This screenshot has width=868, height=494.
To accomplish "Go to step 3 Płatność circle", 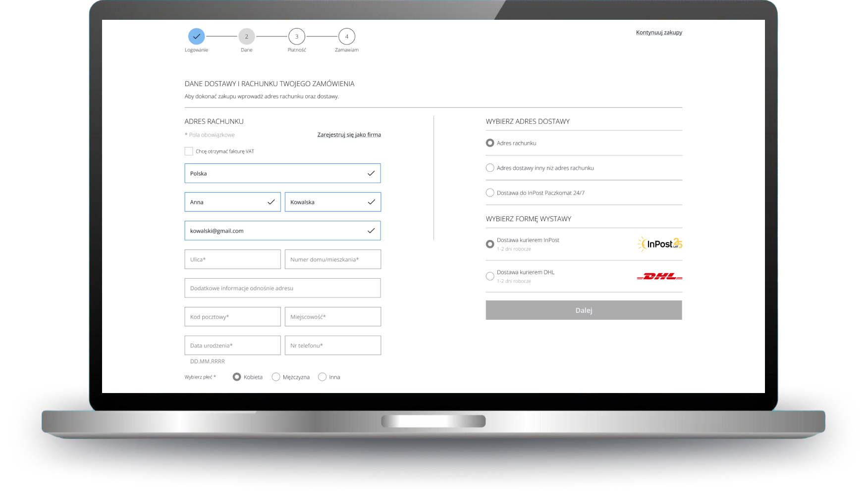I will point(297,37).
